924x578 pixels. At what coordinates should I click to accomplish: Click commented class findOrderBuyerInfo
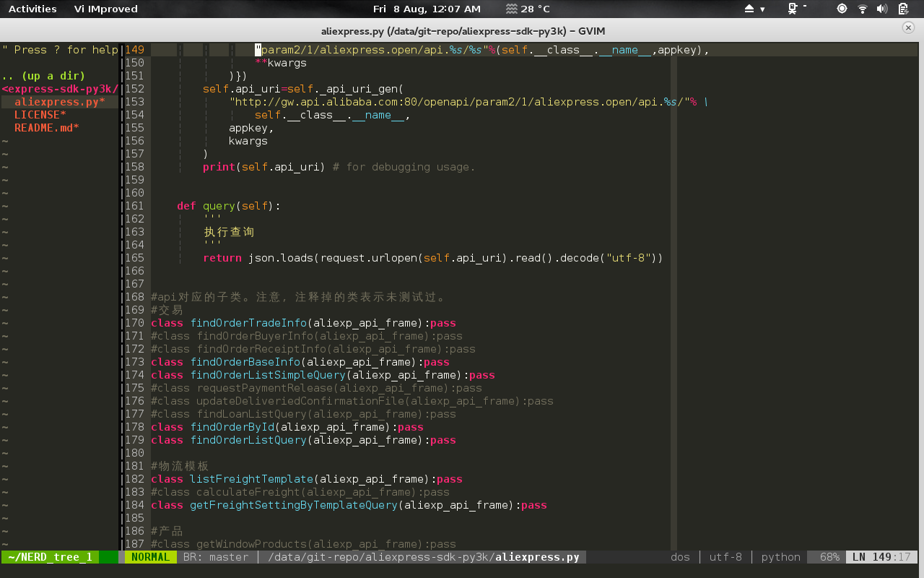[307, 336]
